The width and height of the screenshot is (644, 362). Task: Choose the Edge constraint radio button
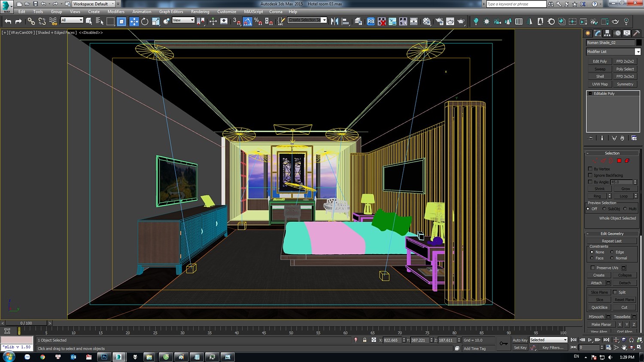point(612,252)
